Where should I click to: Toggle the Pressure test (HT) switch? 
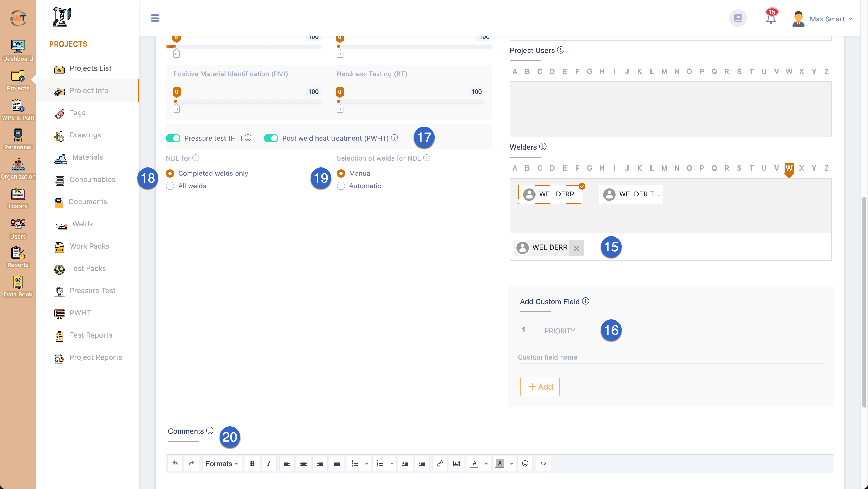click(x=173, y=138)
